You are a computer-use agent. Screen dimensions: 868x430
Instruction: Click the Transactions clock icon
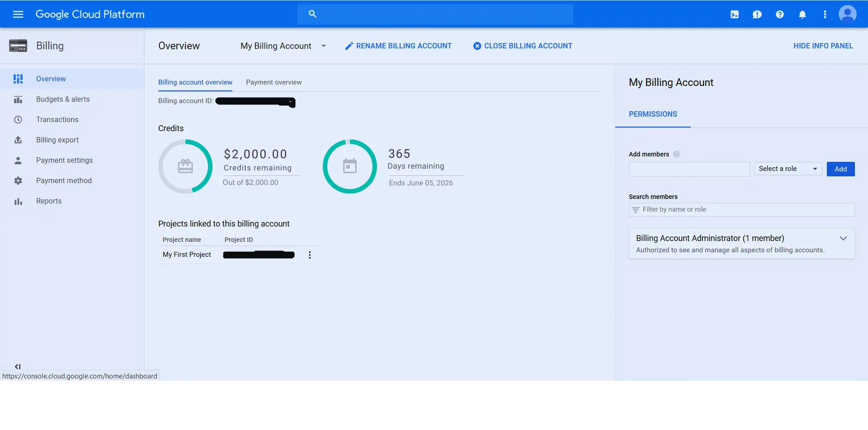[x=18, y=119]
